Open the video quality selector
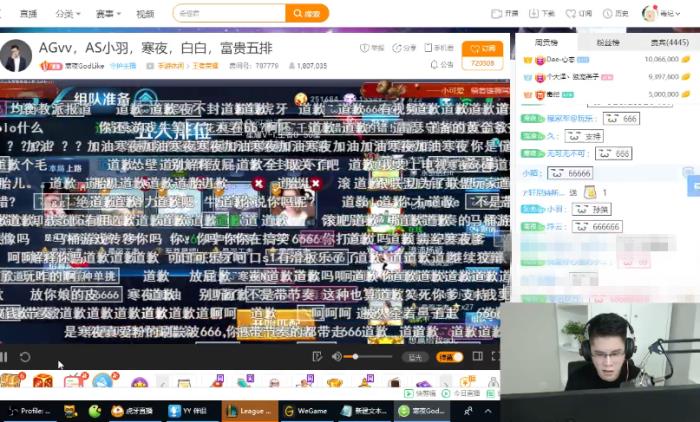700x422 pixels. (416, 356)
